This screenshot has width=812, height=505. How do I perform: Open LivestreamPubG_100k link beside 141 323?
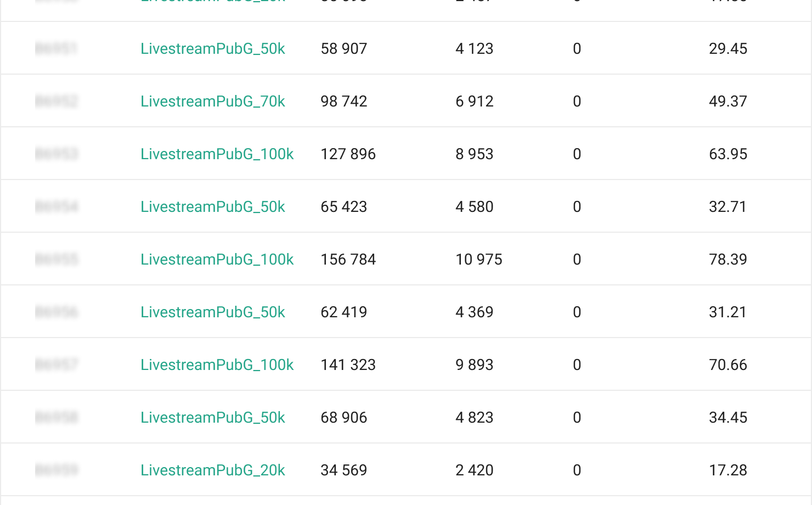click(x=217, y=365)
